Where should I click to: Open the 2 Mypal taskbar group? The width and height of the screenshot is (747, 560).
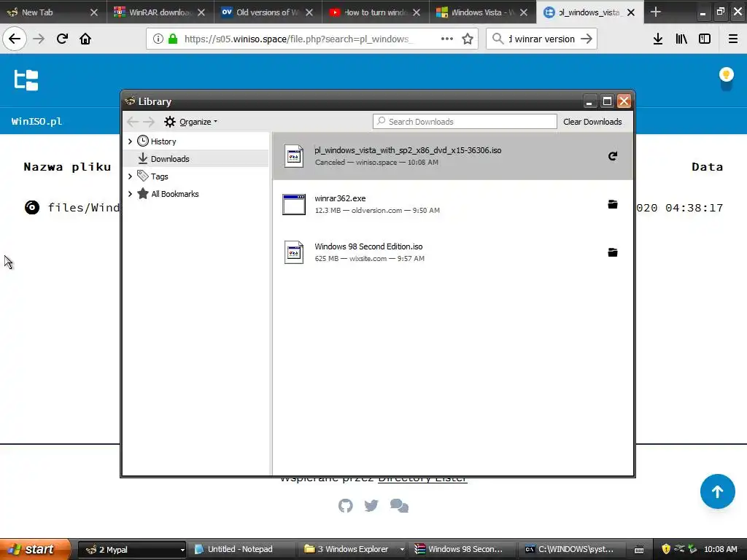coord(131,550)
